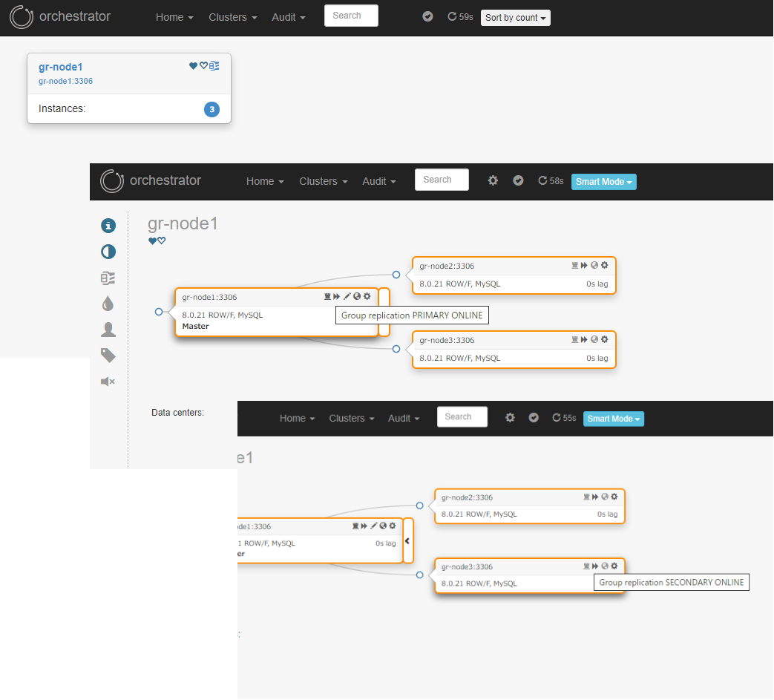Click the user silhouette icon in the sidebar
774x700 pixels.
point(108,330)
